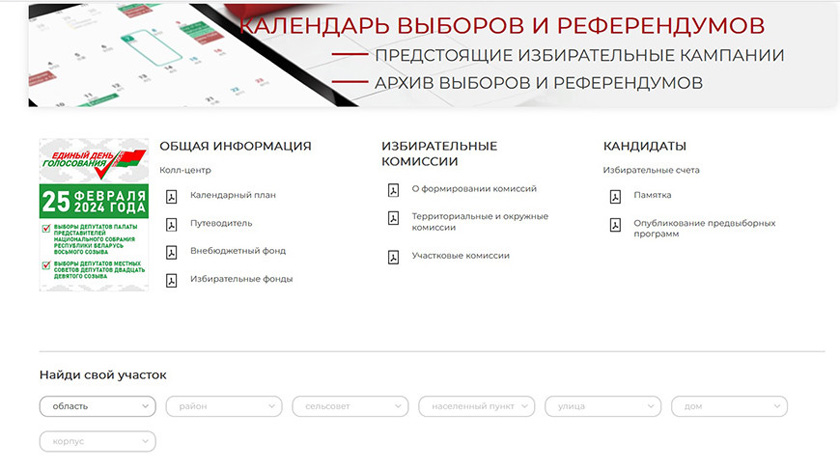Click PDF icon beside Внебюджетный фонд

coord(171,252)
